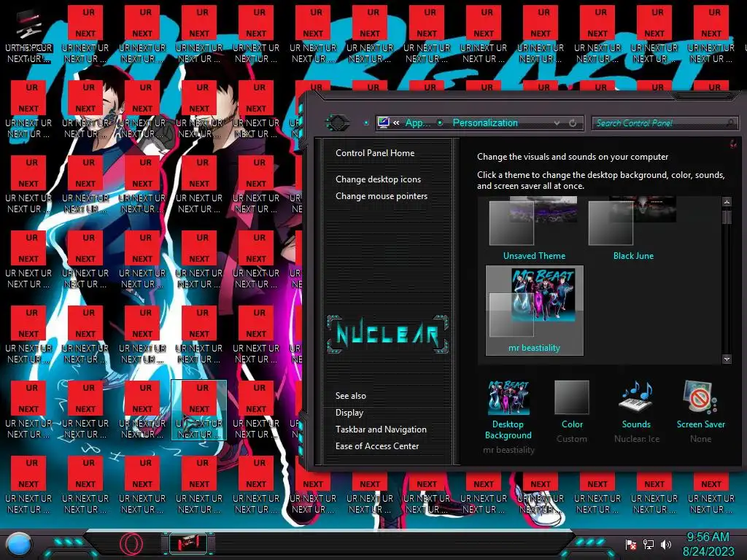Open the Start orb on the taskbar

point(19,544)
